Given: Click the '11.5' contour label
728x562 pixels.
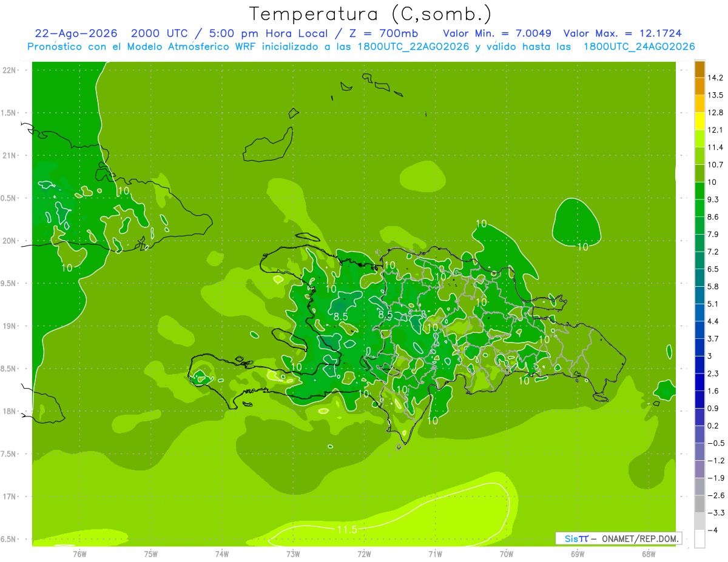Looking at the screenshot, I should 346,530.
